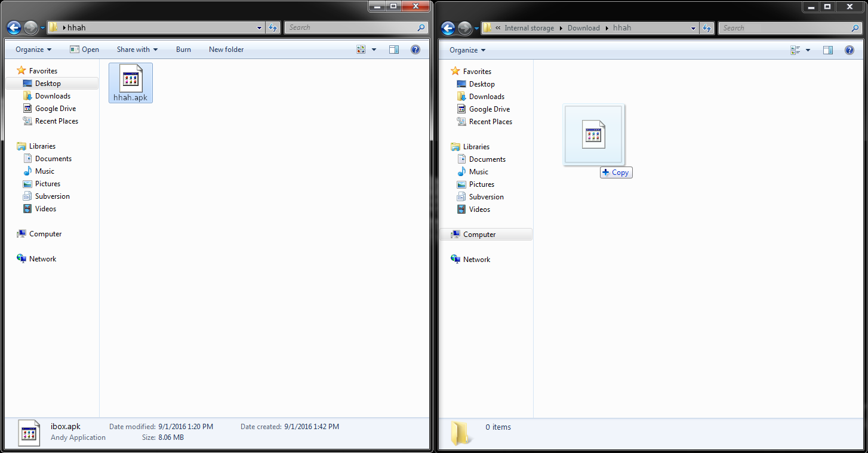Click New folder in left window

pyautogui.click(x=226, y=50)
